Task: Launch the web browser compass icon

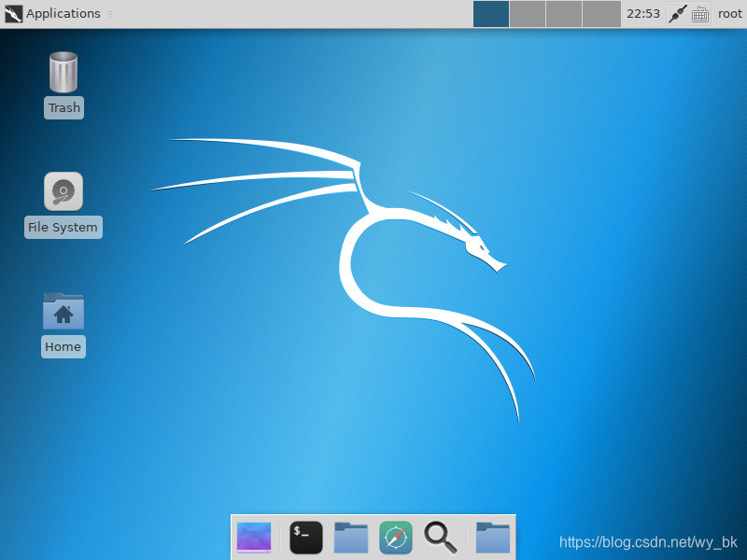Action: (x=396, y=538)
